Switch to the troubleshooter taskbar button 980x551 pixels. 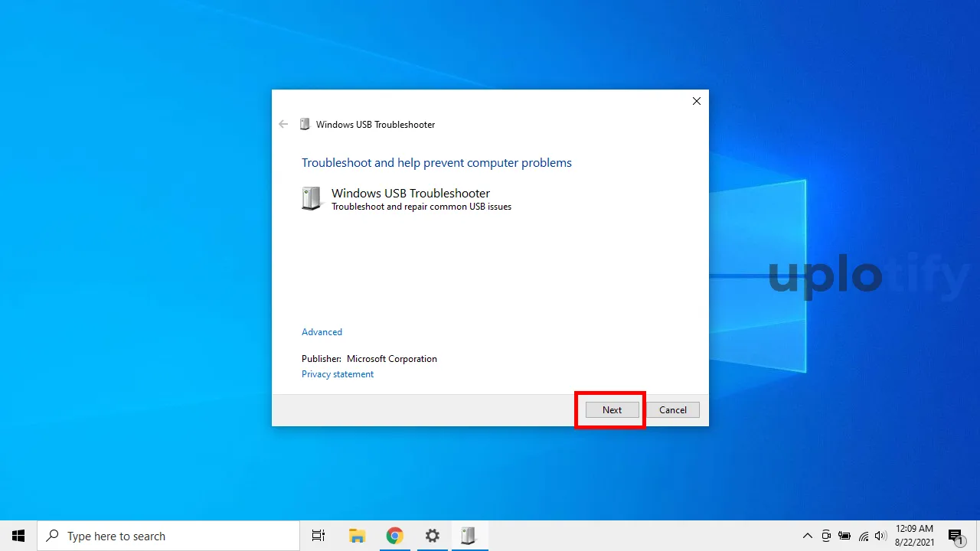pyautogui.click(x=469, y=536)
